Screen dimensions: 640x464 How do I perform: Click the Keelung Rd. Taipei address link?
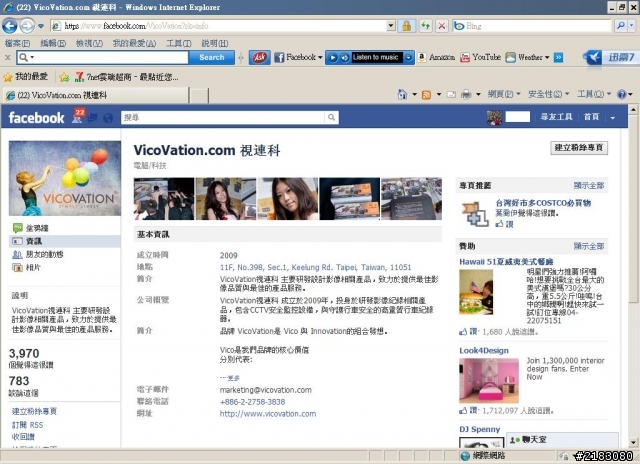pos(316,267)
